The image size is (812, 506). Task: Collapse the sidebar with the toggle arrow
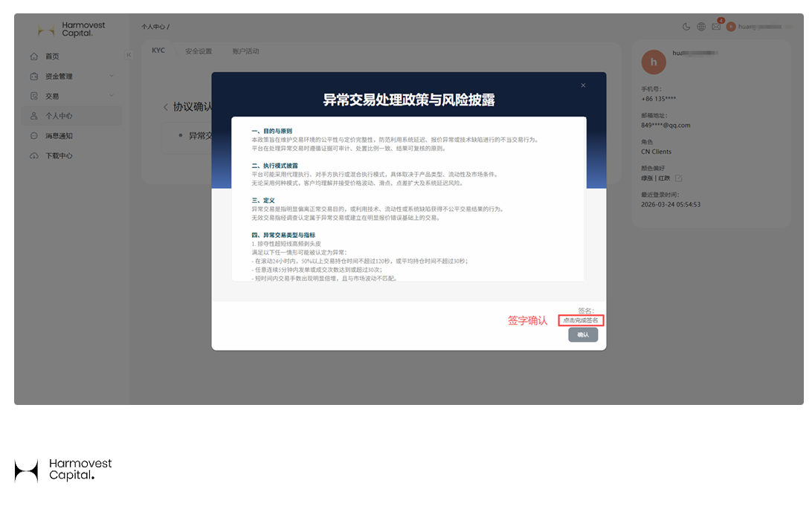(x=129, y=55)
